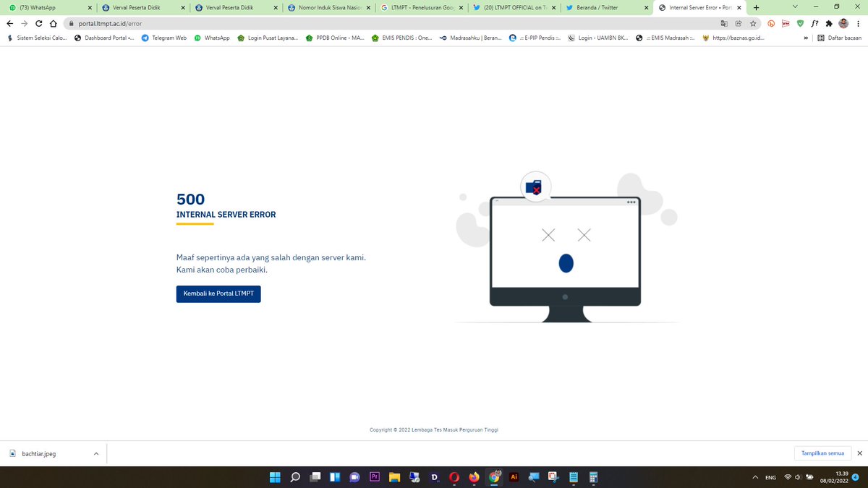Open the Telegram Web bookmark

point(164,38)
